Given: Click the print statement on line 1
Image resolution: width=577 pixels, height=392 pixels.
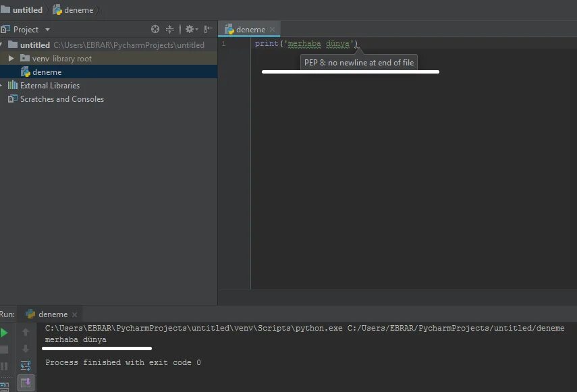Looking at the screenshot, I should click(x=306, y=44).
